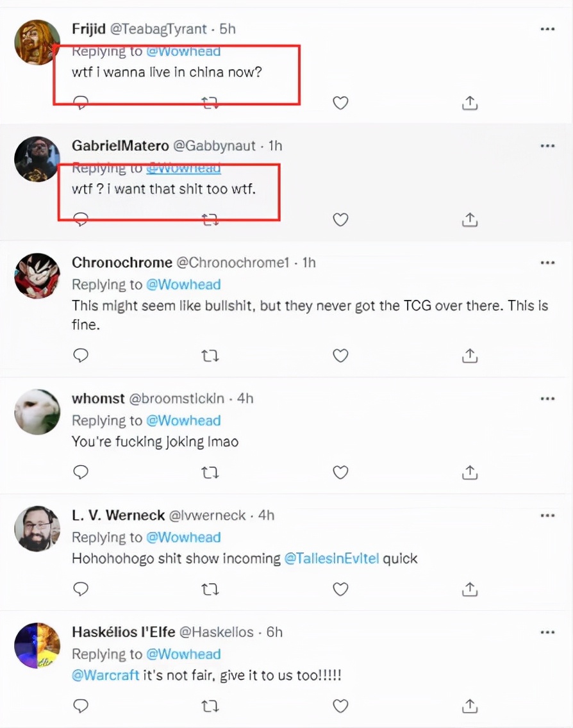
Task: Reply to Haskélios l'Elfe's tweet
Action: (81, 706)
